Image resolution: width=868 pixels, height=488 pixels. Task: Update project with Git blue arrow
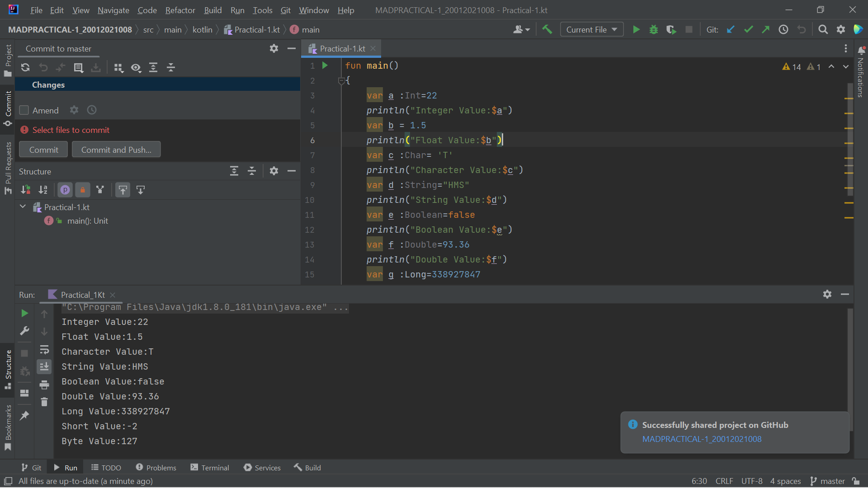click(731, 30)
